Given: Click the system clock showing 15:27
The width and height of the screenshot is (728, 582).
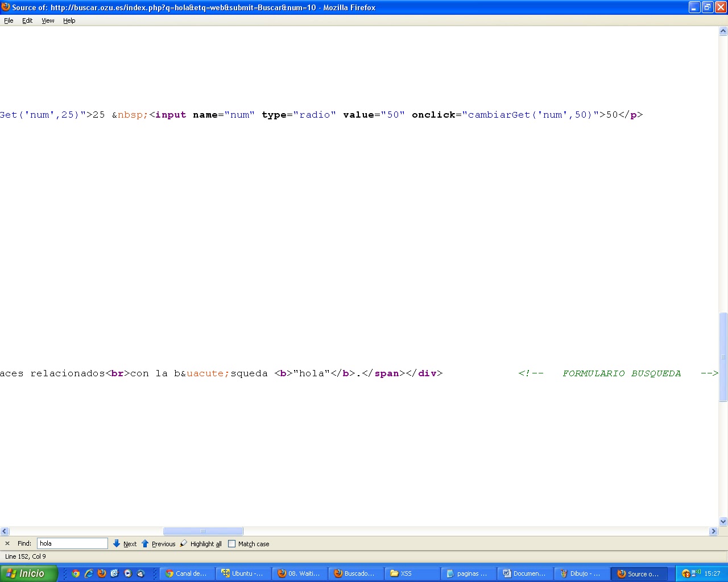Looking at the screenshot, I should pyautogui.click(x=712, y=573).
